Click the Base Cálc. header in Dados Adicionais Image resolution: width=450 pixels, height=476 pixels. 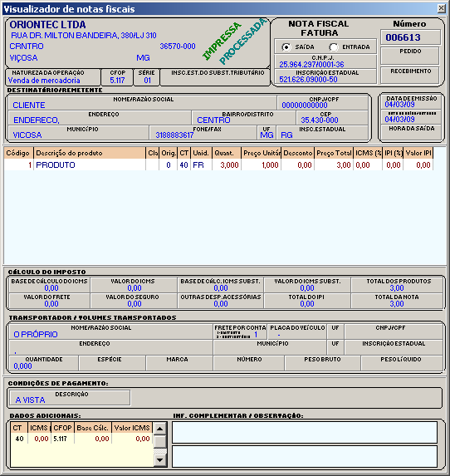[93, 428]
